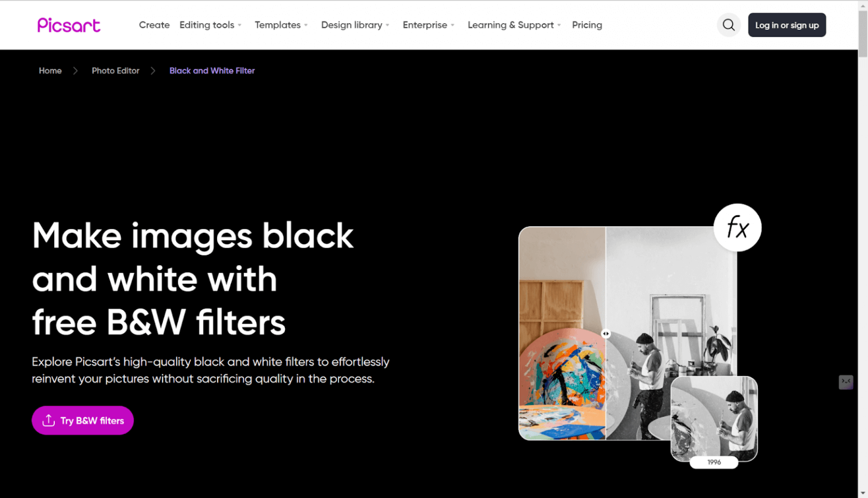Image resolution: width=868 pixels, height=498 pixels.
Task: Navigate to Home breadcrumb link
Action: 50,71
